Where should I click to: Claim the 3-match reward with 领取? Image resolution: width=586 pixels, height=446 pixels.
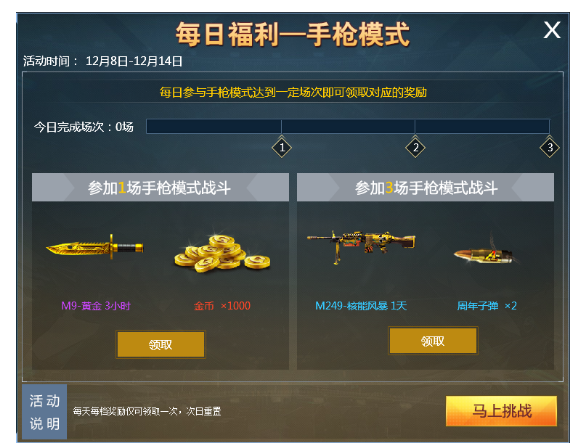pos(433,341)
